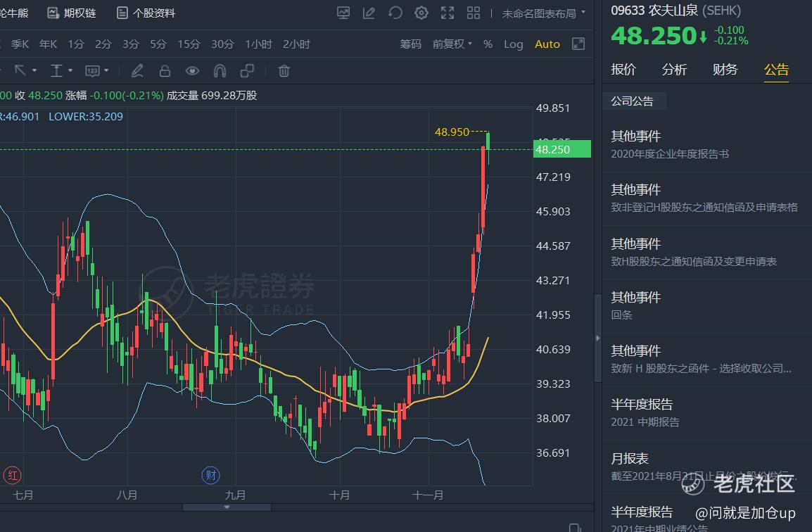Select the 1分 timeframe
This screenshot has height=532, width=812.
tap(75, 44)
